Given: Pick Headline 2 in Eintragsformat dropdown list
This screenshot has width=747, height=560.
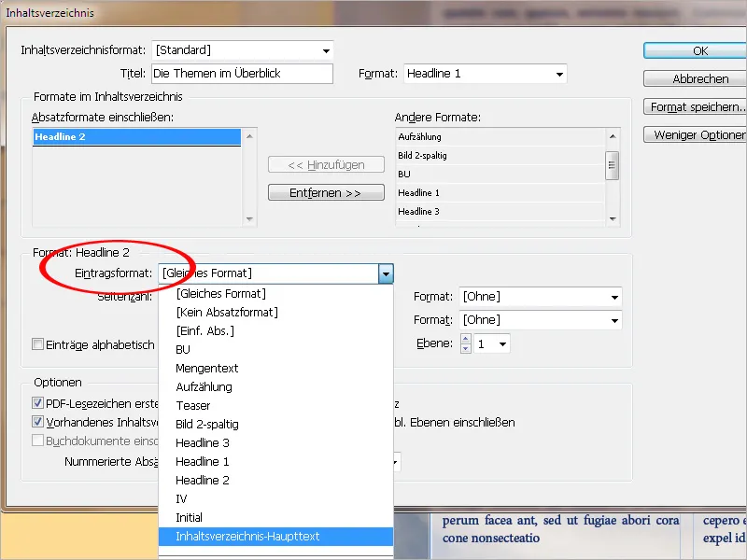Looking at the screenshot, I should coord(275,480).
